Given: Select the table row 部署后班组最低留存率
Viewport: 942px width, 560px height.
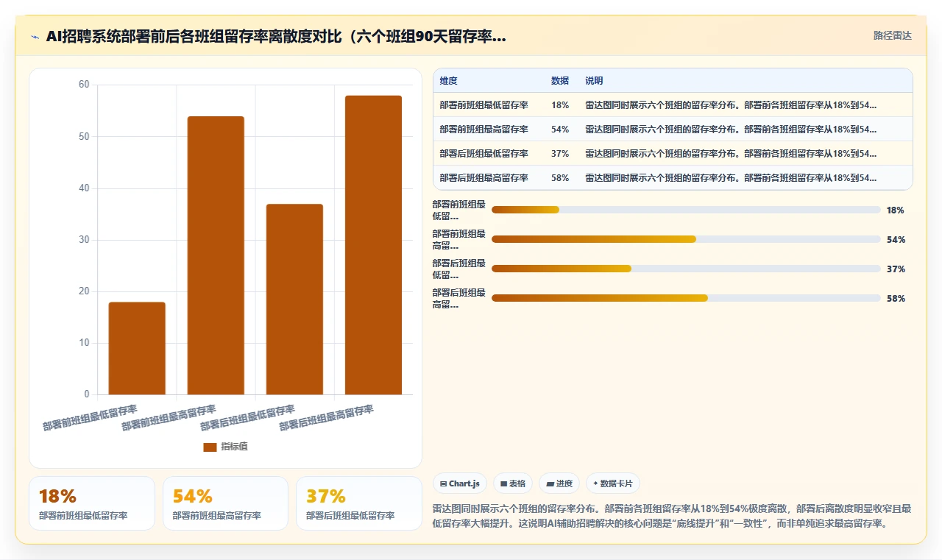Looking at the screenshot, I should coord(673,154).
